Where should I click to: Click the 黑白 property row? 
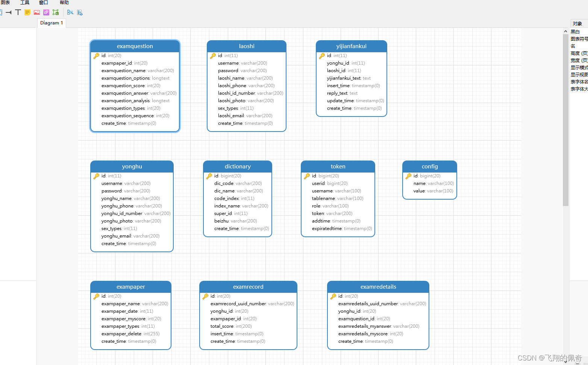click(579, 32)
